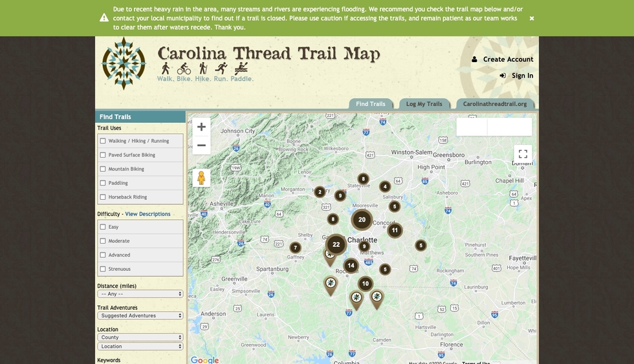Open the cluster marker labeled 22
Image resolution: width=634 pixels, height=364 pixels.
point(336,244)
